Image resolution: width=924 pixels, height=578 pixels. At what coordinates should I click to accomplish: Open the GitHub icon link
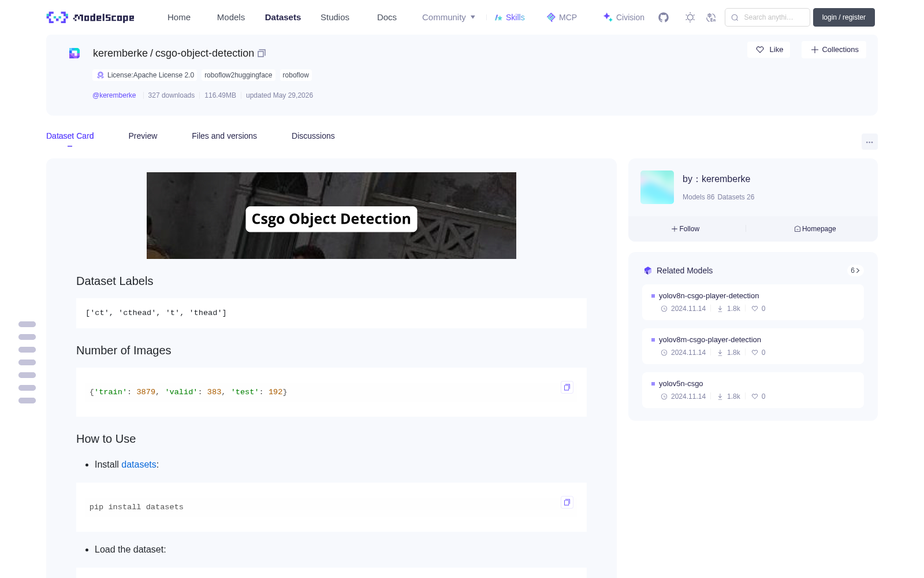coord(664,17)
